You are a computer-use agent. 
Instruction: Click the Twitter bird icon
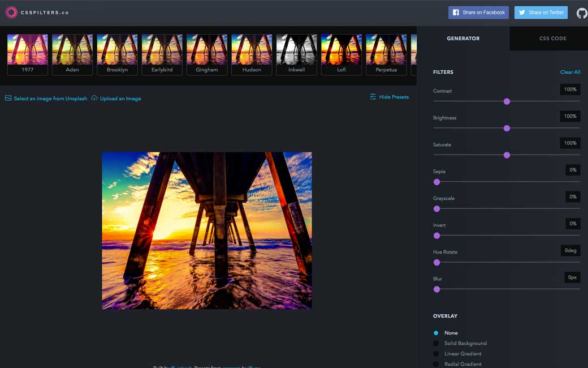coord(522,12)
